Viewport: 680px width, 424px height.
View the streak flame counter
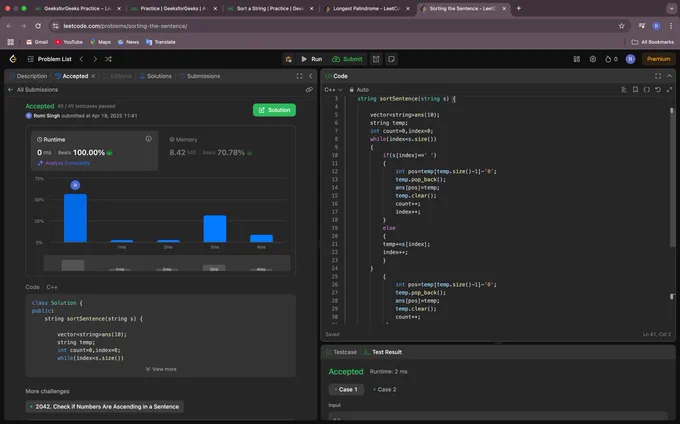pyautogui.click(x=611, y=59)
